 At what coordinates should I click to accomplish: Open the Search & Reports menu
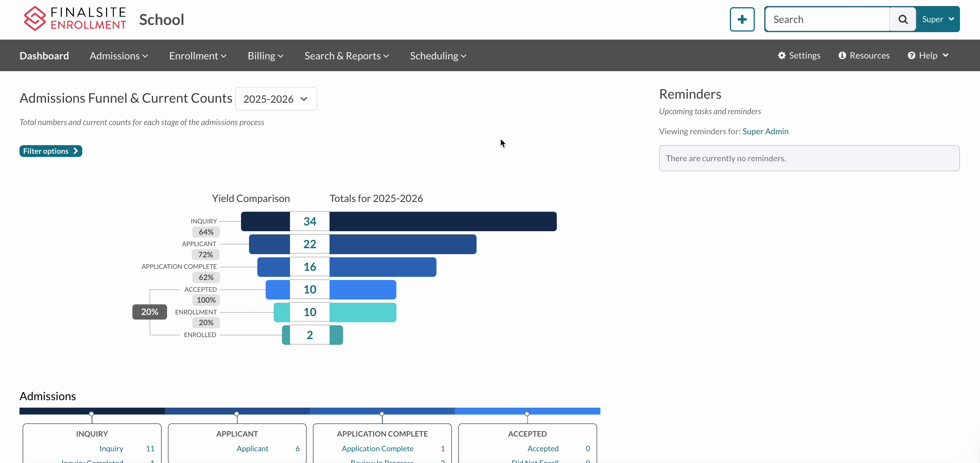click(346, 56)
